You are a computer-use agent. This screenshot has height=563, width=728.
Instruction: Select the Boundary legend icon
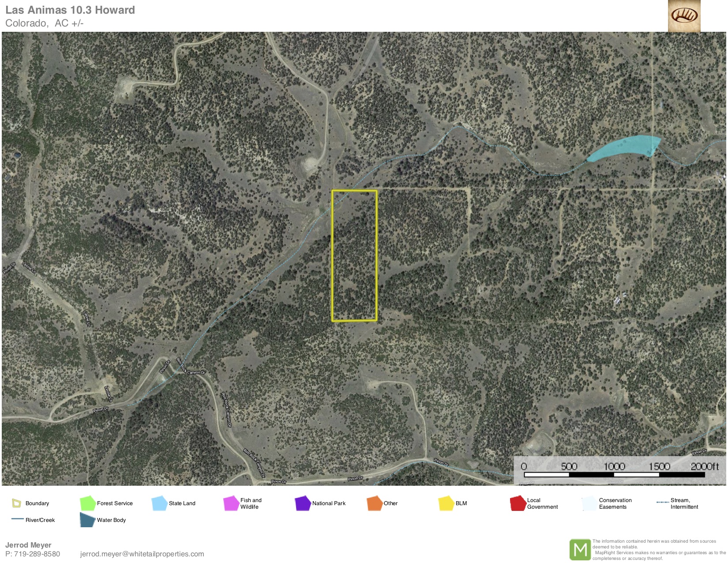click(x=16, y=503)
